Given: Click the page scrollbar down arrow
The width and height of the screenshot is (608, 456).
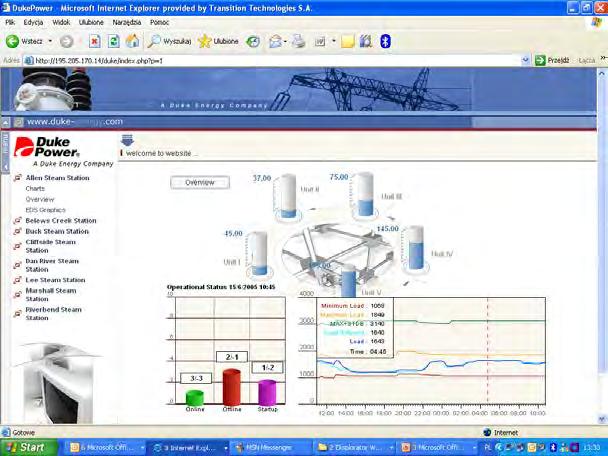Looking at the screenshot, I should point(602,419).
